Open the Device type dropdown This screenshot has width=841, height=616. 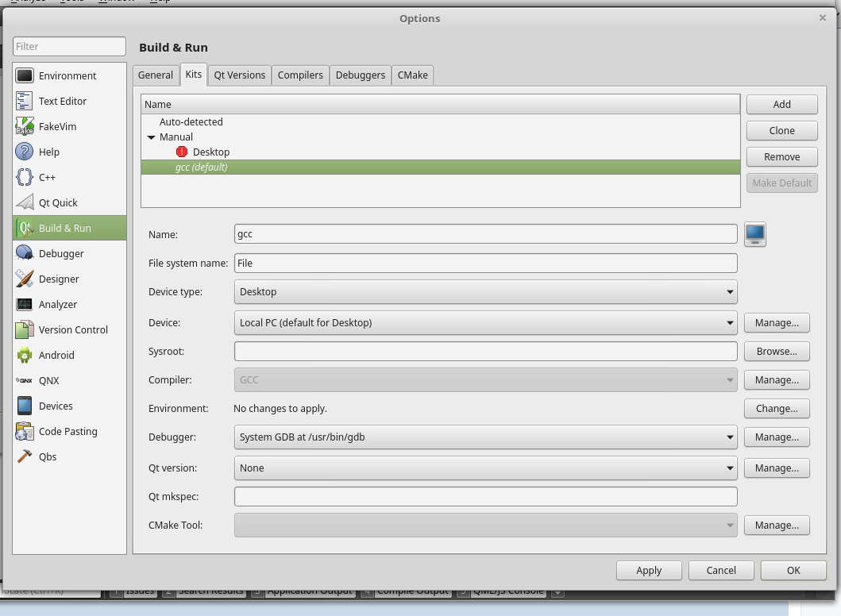[x=485, y=292]
